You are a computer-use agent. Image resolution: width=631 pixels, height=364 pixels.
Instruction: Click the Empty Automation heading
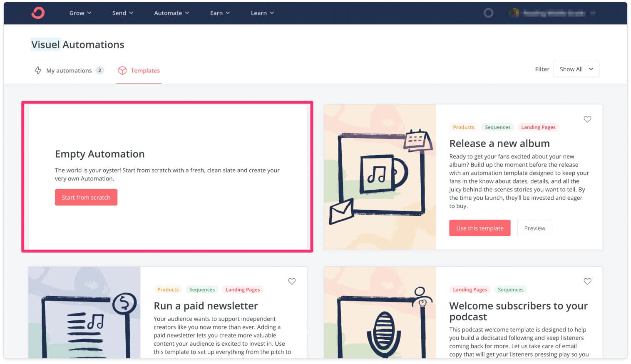[x=100, y=154]
